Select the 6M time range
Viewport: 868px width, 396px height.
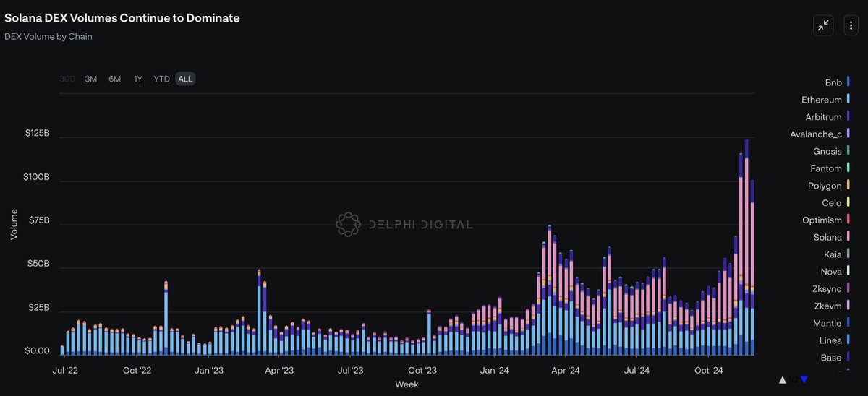point(115,79)
